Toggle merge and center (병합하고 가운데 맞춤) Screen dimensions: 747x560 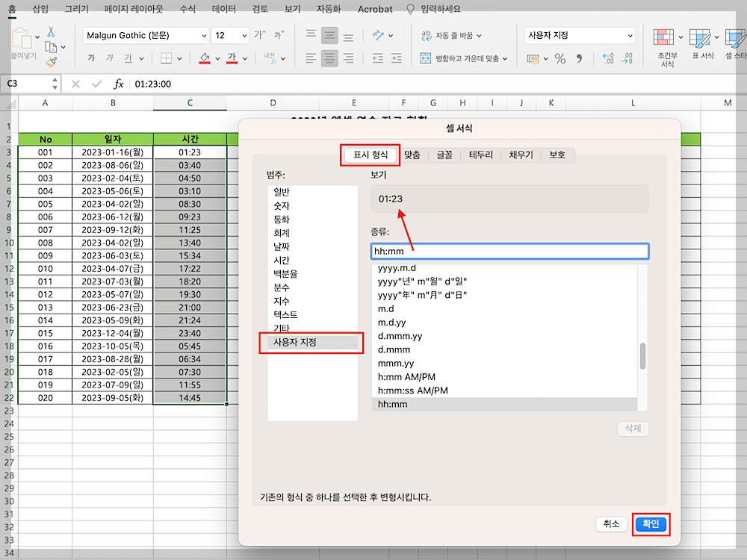coord(460,58)
